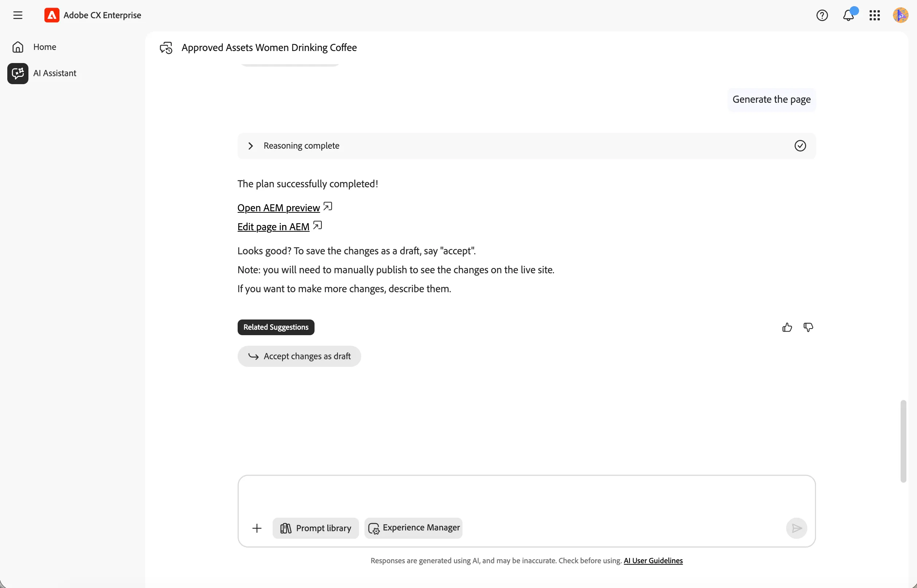Click external-link icon beside Edit page in AEM
This screenshot has width=917, height=588.
point(317,226)
